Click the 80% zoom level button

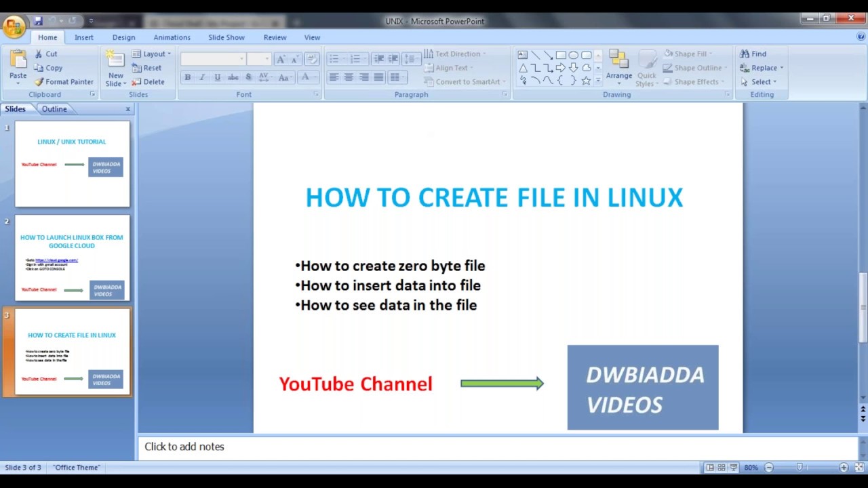click(751, 468)
